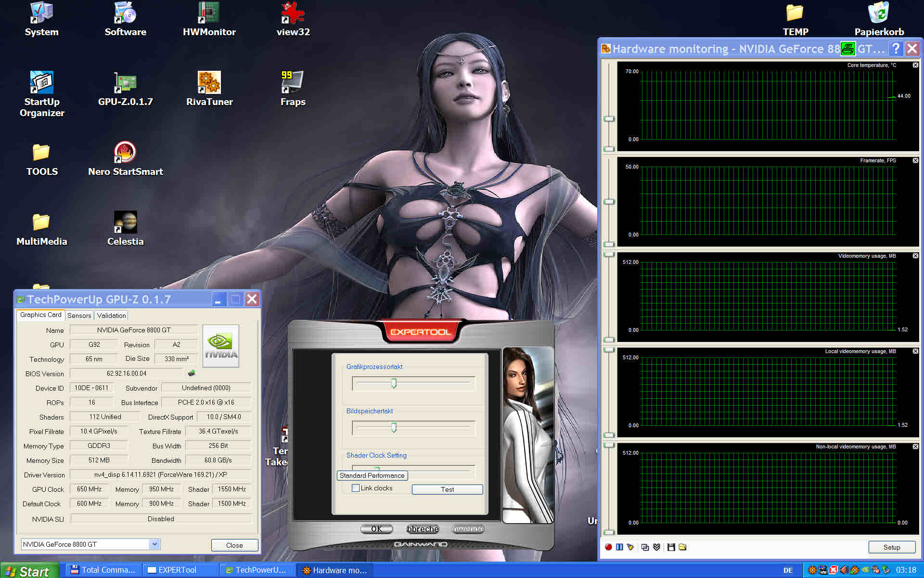Select the Graphics Card tab in GPU-Z
Image resolution: width=924 pixels, height=578 pixels.
tap(41, 315)
